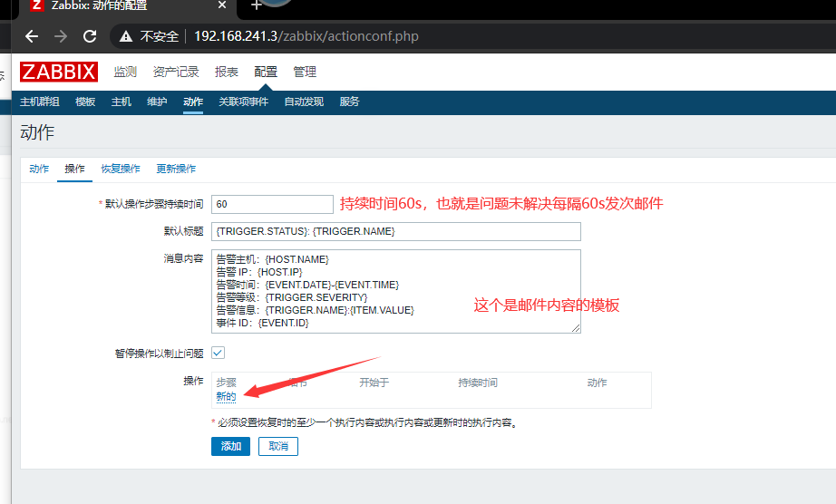Click the Zabbix tab favicon
The width and height of the screenshot is (836, 504).
pos(37,5)
